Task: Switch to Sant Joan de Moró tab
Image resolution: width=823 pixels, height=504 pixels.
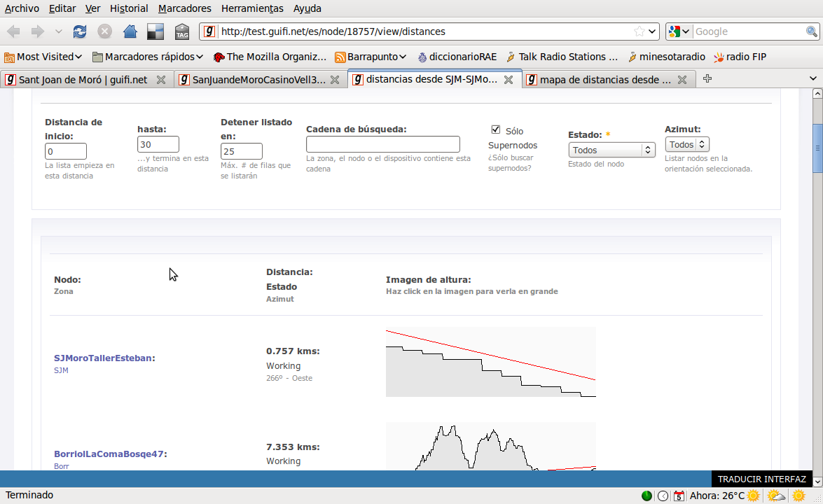Action: 83,80
